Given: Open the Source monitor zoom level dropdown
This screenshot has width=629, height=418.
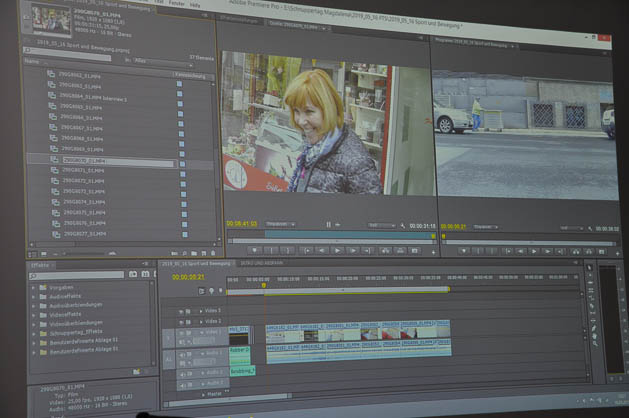Looking at the screenshot, I should coord(280,224).
